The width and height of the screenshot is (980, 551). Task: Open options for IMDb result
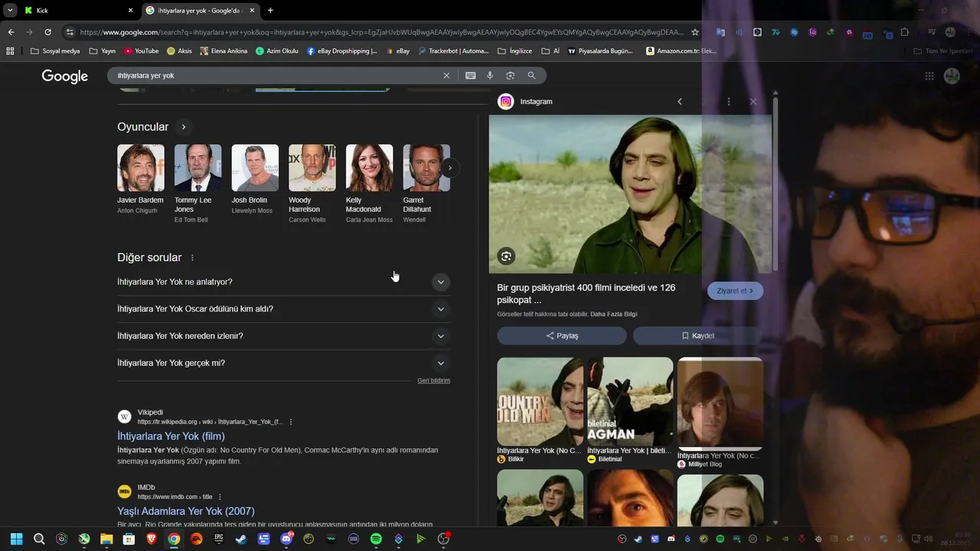(x=220, y=497)
